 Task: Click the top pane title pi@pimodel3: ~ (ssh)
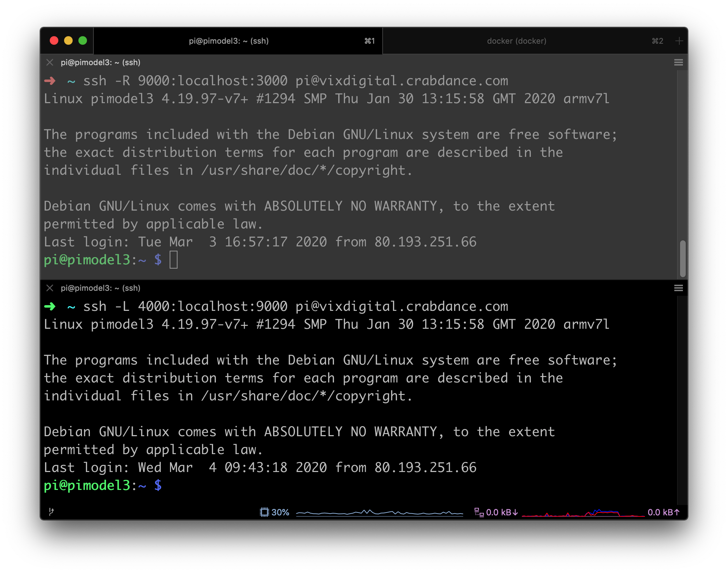pos(101,62)
